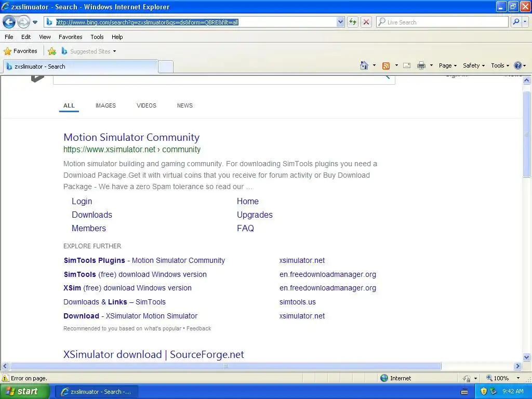Open the Home sitelink
Image resolution: width=532 pixels, height=399 pixels.
pyautogui.click(x=248, y=201)
